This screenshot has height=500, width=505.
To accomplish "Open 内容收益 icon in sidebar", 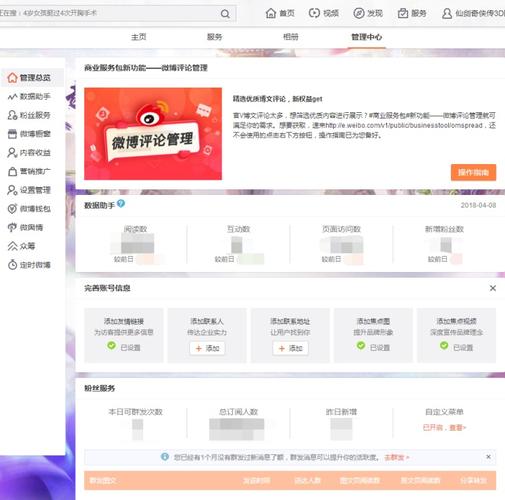I will click(x=12, y=153).
